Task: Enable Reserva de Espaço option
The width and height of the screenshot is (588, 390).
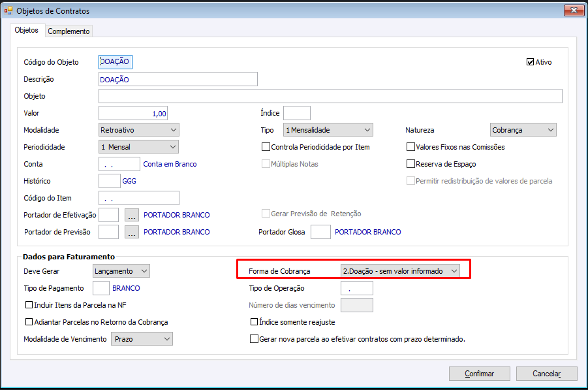Action: (410, 164)
